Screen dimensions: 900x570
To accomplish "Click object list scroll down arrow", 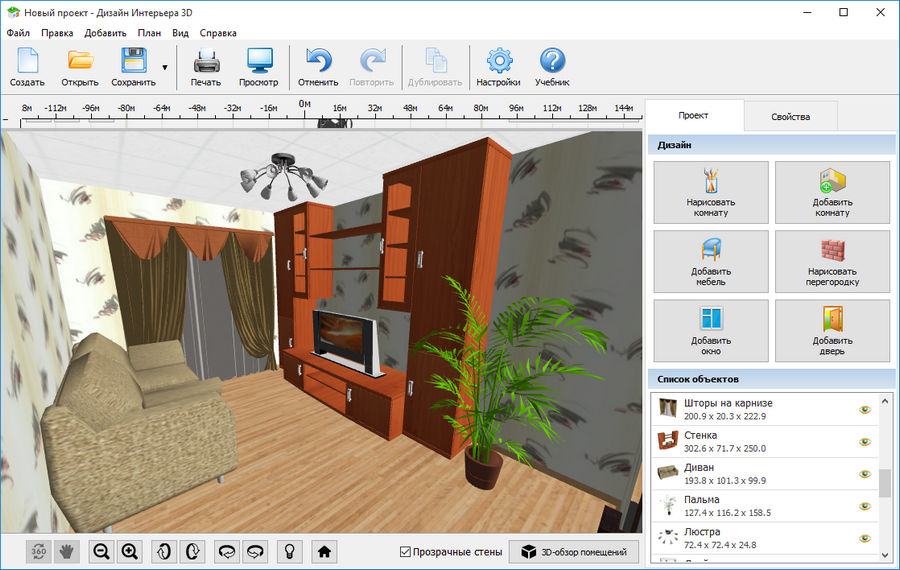I will (885, 555).
